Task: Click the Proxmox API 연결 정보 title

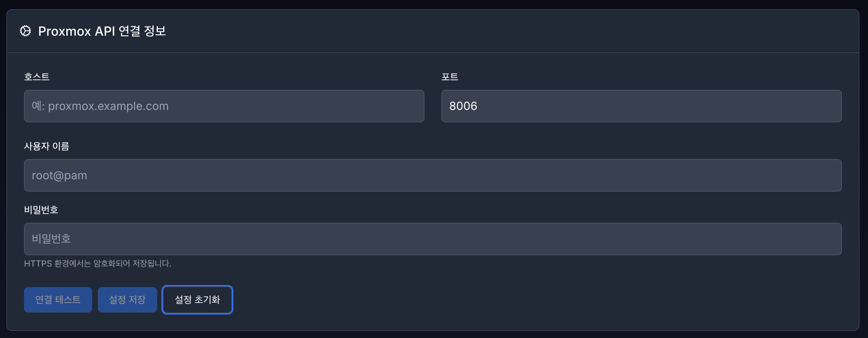Action: click(x=103, y=31)
